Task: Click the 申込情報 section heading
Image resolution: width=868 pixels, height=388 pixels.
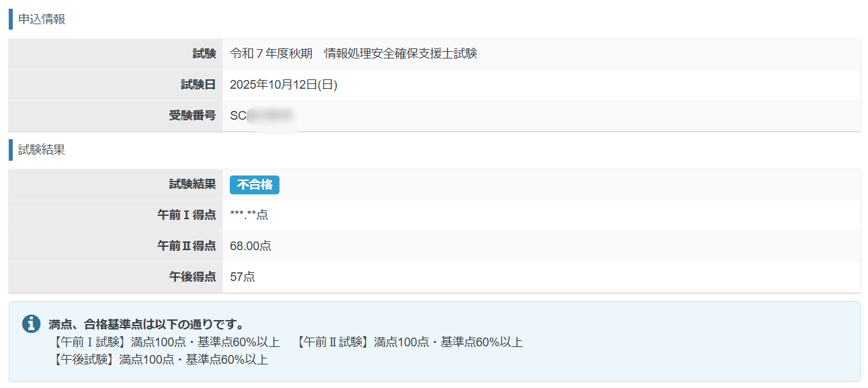Action: click(42, 19)
